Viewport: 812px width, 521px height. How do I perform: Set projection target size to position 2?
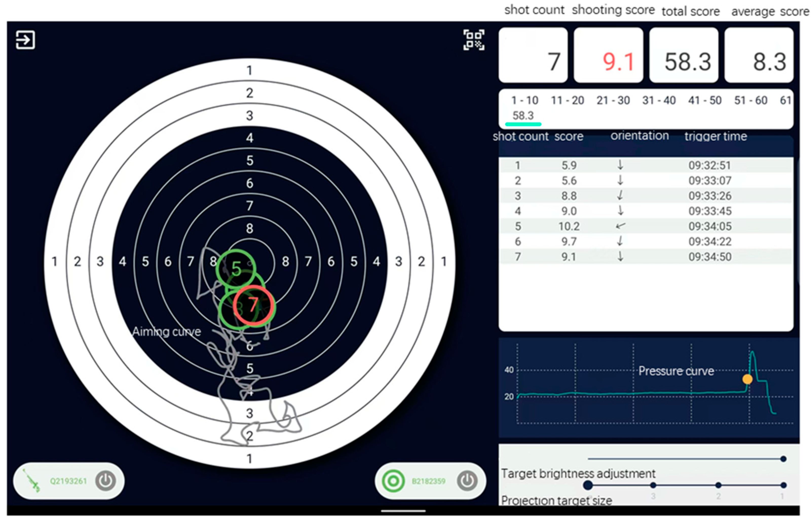pyautogui.click(x=718, y=485)
